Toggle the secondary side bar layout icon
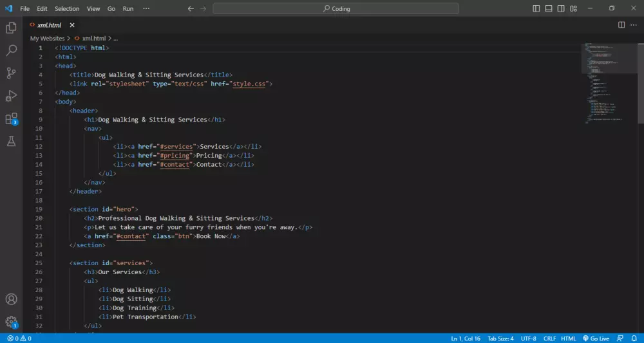The image size is (644, 343). pos(561,8)
